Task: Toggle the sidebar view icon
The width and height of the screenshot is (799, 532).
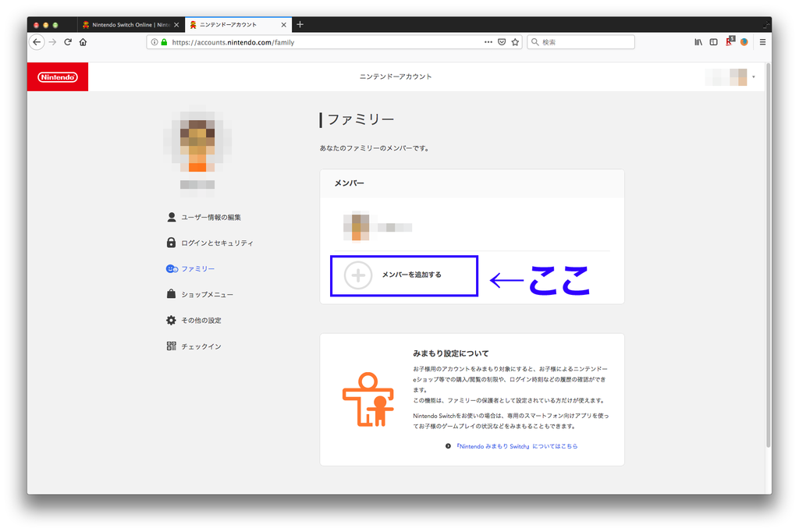Action: [x=713, y=42]
